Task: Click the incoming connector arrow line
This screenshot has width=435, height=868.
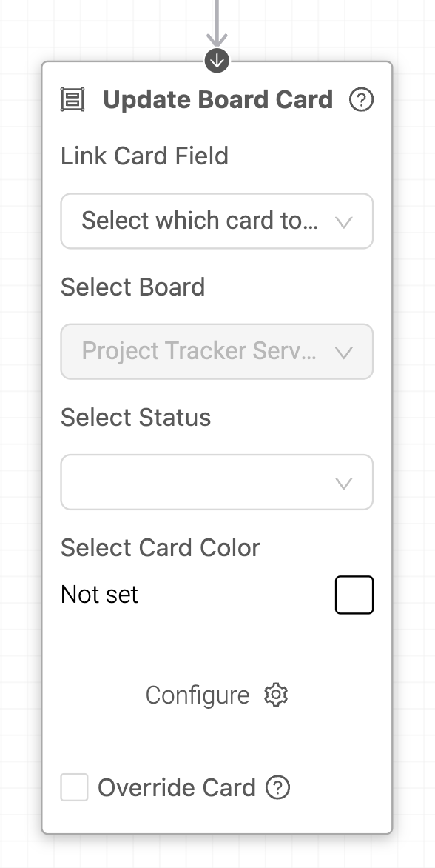Action: tap(217, 22)
